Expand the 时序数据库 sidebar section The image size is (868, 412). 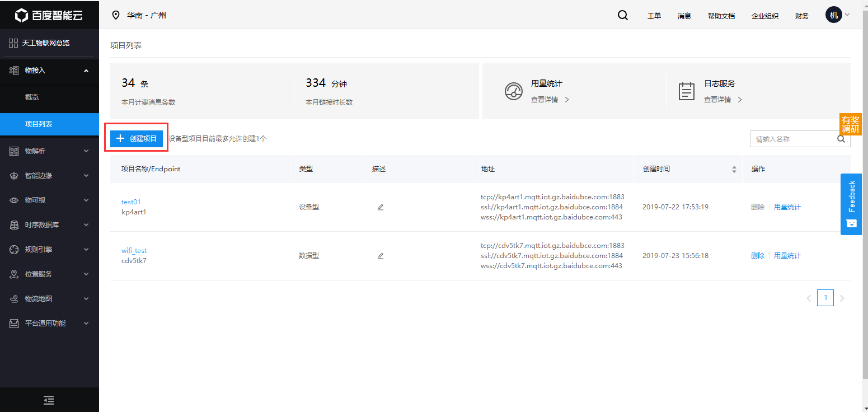[x=49, y=225]
